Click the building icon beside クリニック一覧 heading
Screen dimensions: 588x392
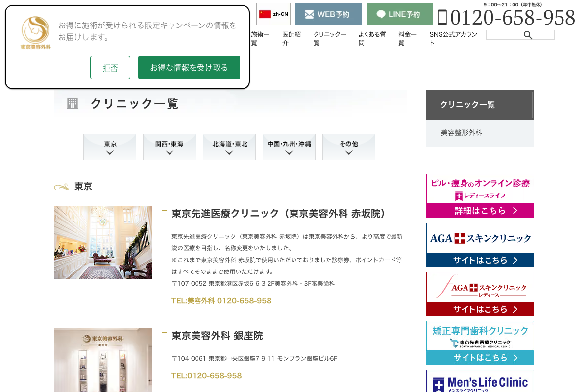(73, 103)
